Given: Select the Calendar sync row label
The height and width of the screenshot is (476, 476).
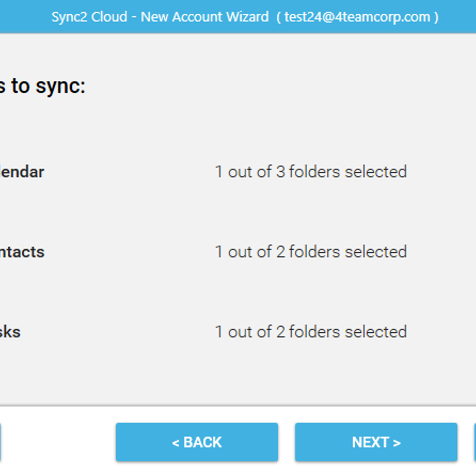Looking at the screenshot, I should (x=22, y=172).
